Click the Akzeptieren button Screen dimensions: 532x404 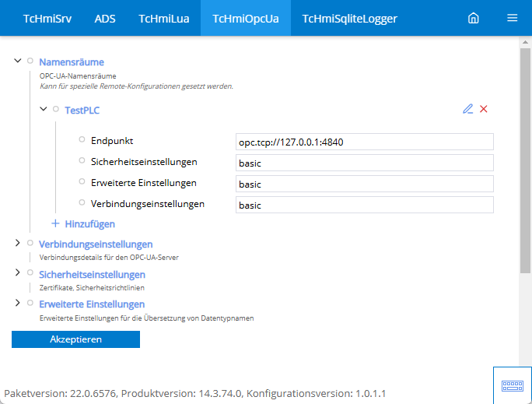pyautogui.click(x=75, y=339)
